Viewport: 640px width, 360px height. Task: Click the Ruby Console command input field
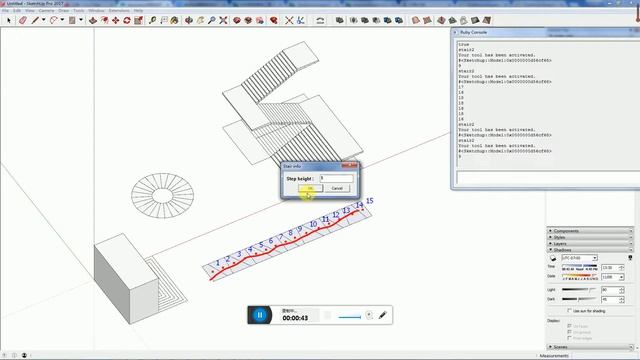tap(548, 178)
